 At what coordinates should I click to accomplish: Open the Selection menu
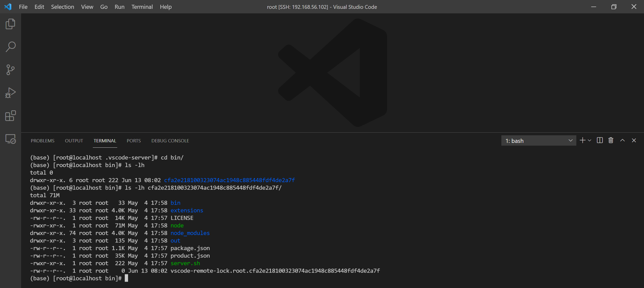coord(62,7)
